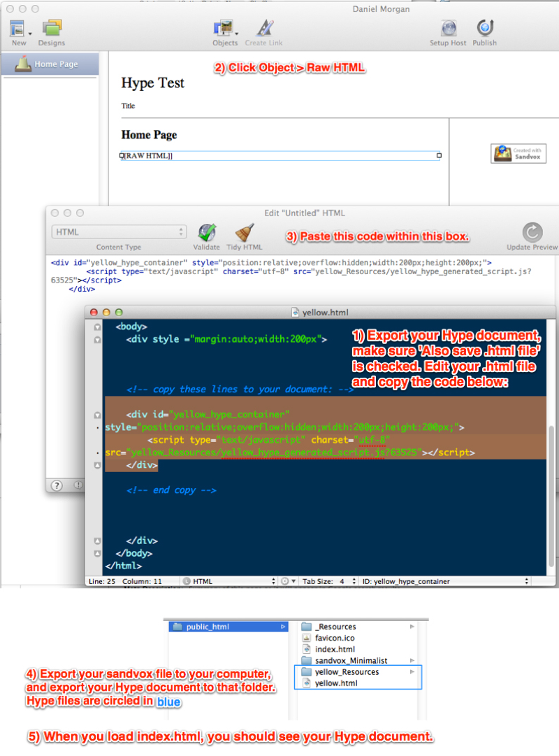The image size is (559, 756).
Task: Toggle fold marker beside yellow_hype_container div line
Action: [x=97, y=415]
